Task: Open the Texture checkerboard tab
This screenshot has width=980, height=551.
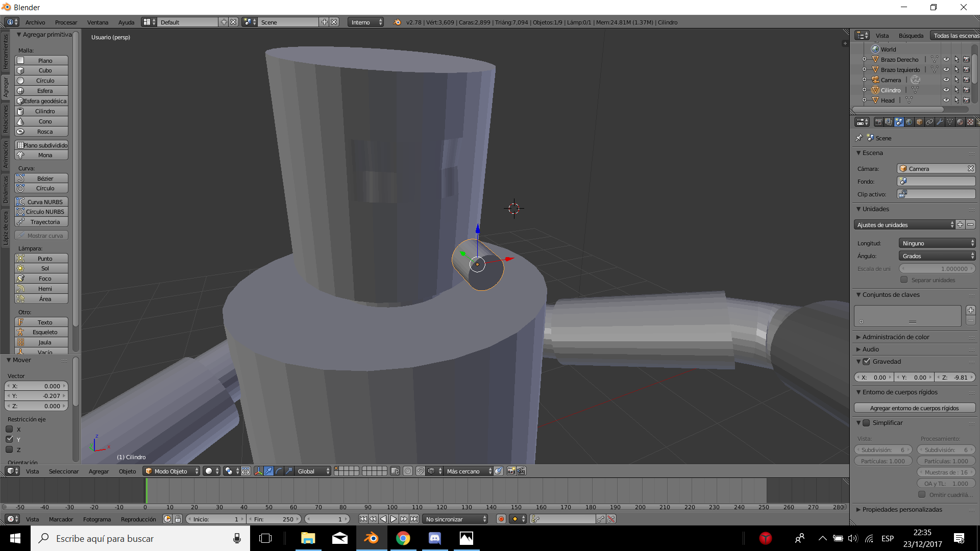Action: 970,122
